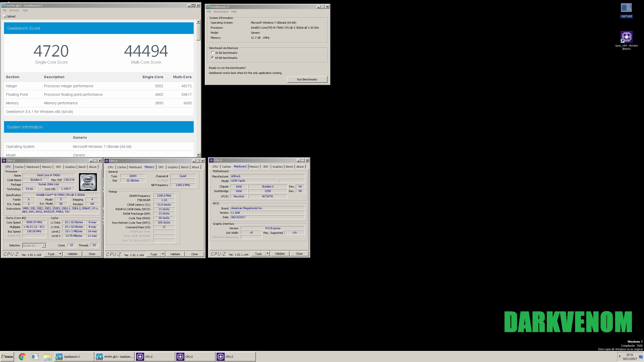Show hidden system tray icons arrow
Screen dimensions: 644x362
620,356
